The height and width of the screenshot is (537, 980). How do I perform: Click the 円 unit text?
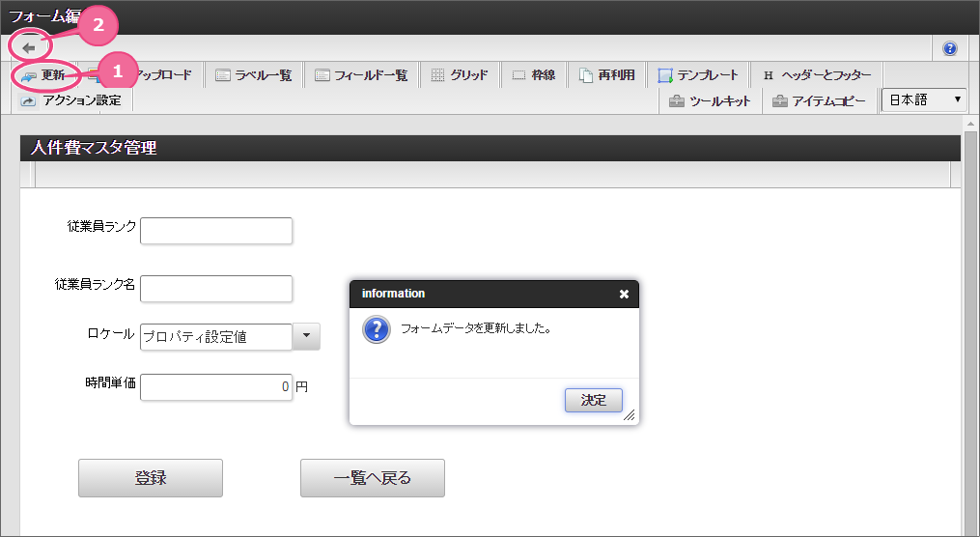click(302, 387)
